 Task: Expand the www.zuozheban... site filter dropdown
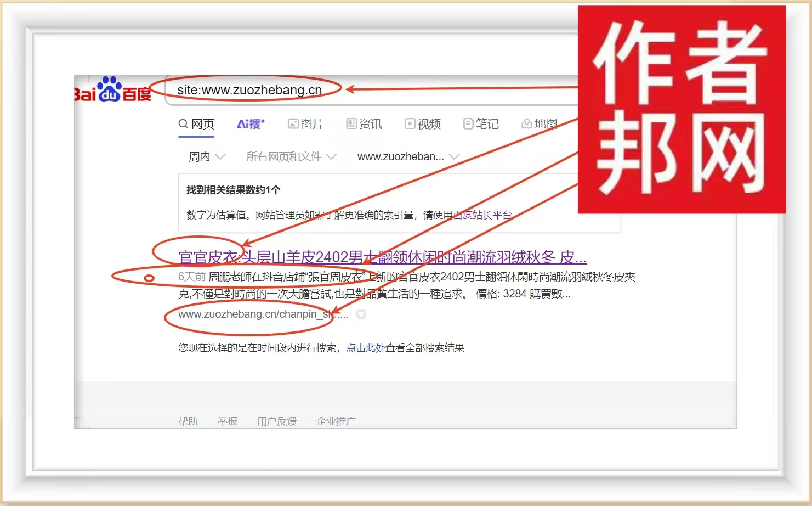tap(408, 157)
